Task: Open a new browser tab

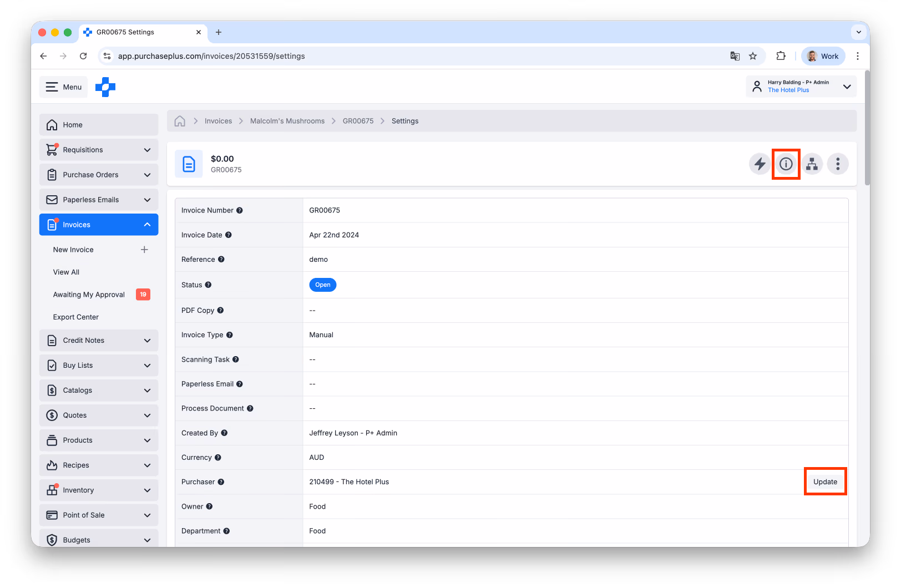Action: click(x=219, y=32)
